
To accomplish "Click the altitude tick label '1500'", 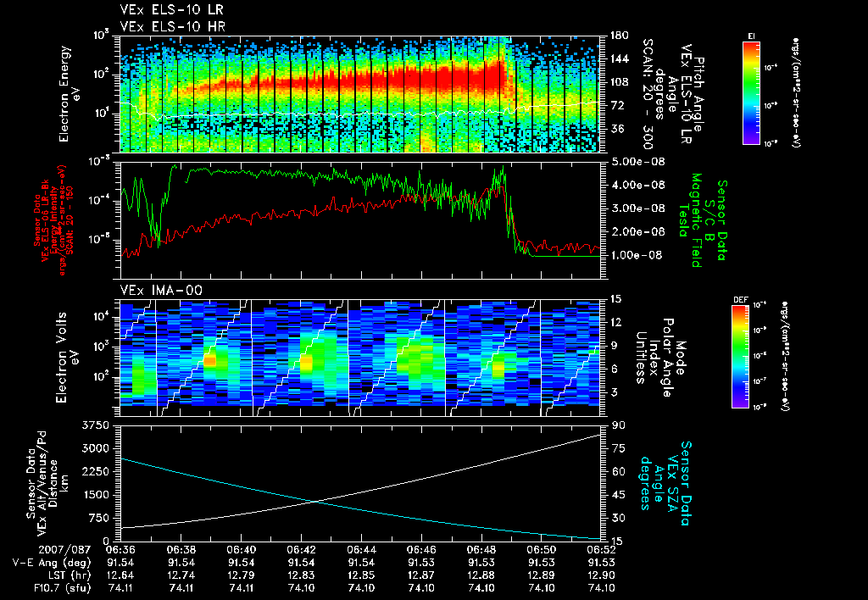I will click(x=95, y=495).
